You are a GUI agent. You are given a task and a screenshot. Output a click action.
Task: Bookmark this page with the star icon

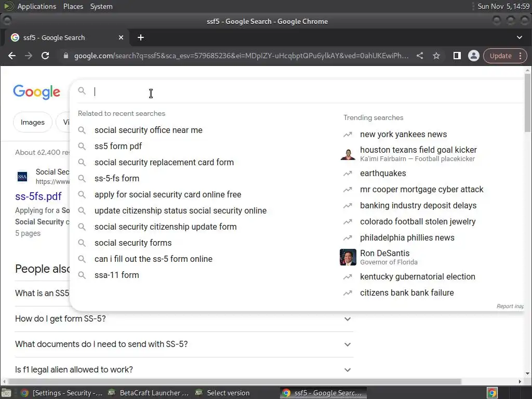(436, 56)
